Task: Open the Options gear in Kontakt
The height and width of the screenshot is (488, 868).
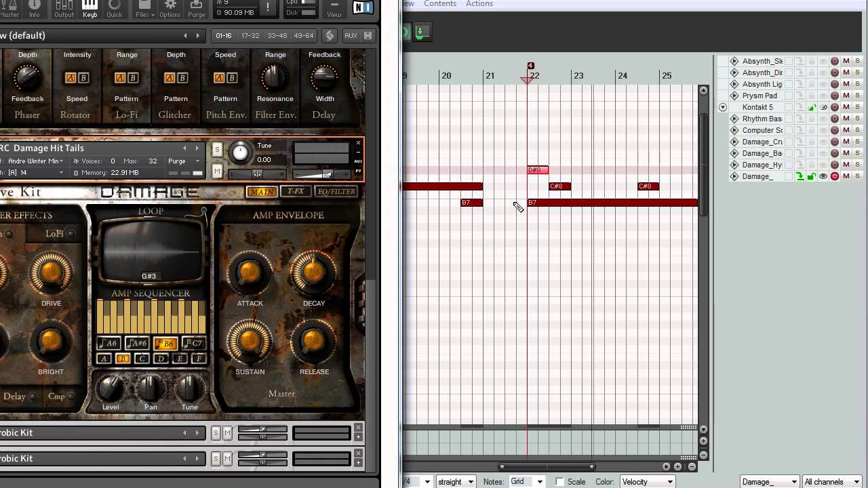Action: pyautogui.click(x=170, y=9)
